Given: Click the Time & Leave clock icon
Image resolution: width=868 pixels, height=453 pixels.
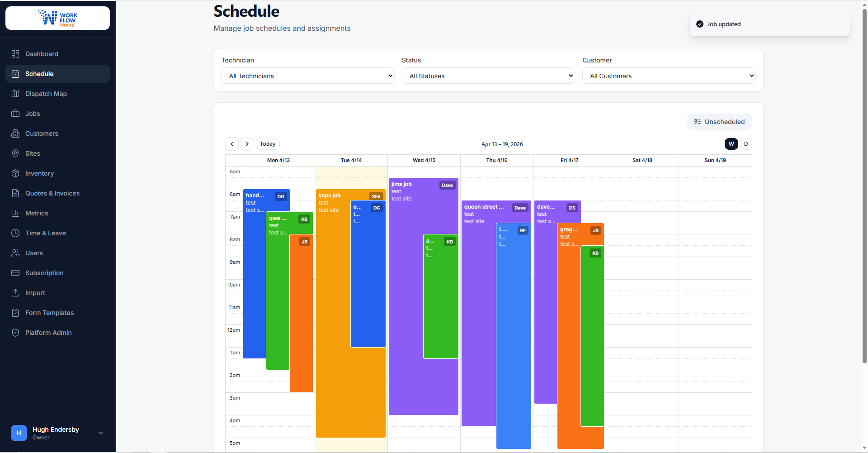Looking at the screenshot, I should pyautogui.click(x=15, y=233).
